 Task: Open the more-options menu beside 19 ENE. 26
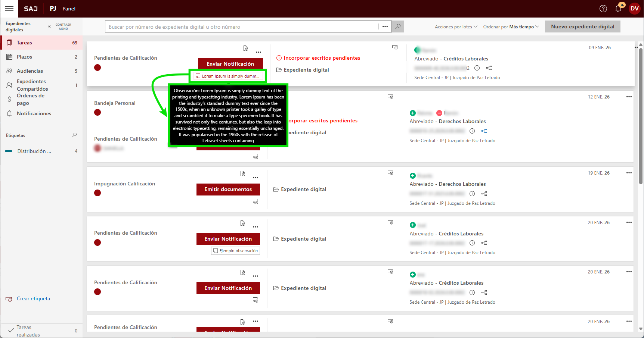[629, 173]
